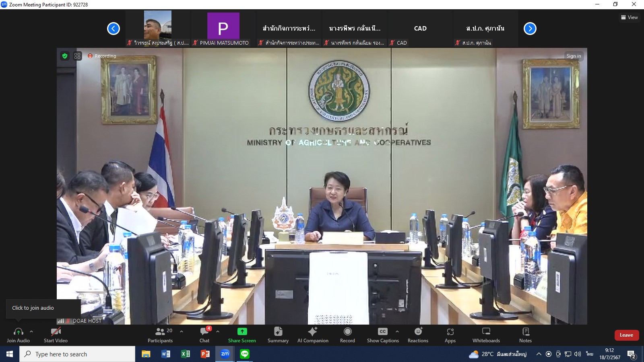Open Notes panel

(x=525, y=335)
